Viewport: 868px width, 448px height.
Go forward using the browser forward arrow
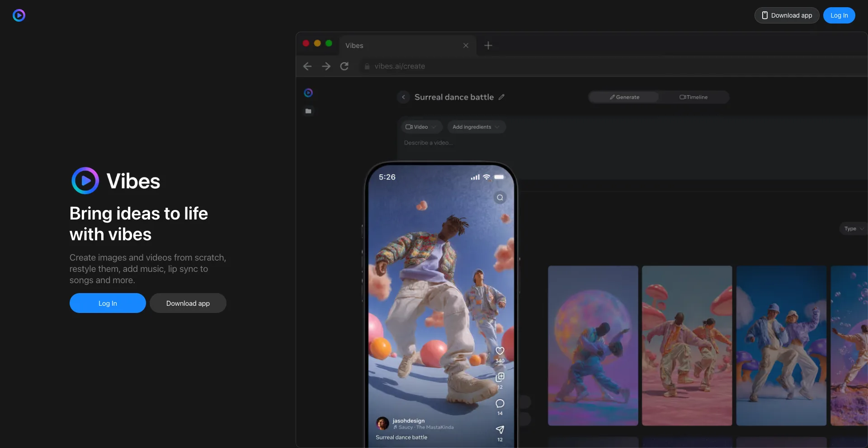(x=326, y=66)
